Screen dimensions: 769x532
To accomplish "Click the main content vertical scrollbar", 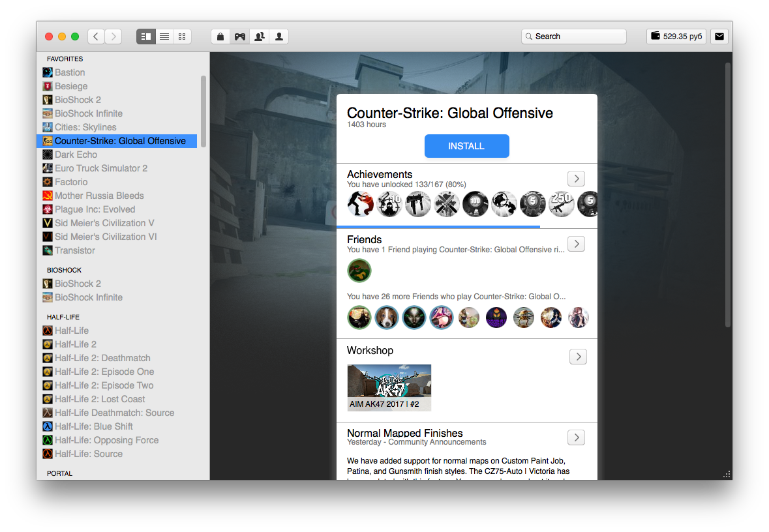I will click(729, 195).
